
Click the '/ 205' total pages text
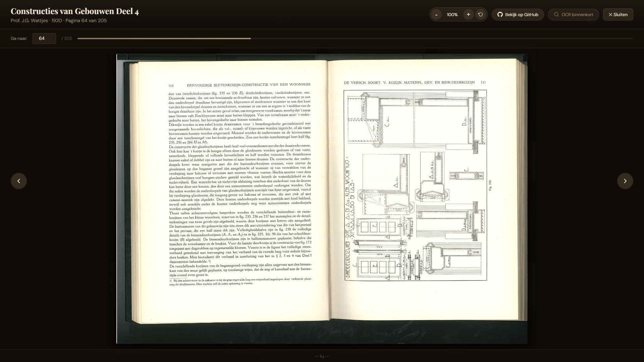click(x=67, y=39)
